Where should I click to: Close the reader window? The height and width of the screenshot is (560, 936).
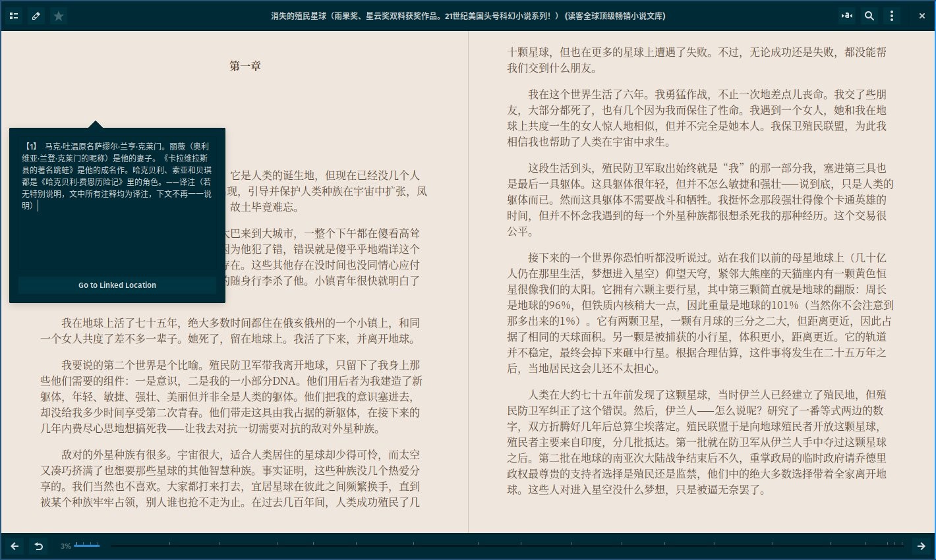[x=921, y=16]
